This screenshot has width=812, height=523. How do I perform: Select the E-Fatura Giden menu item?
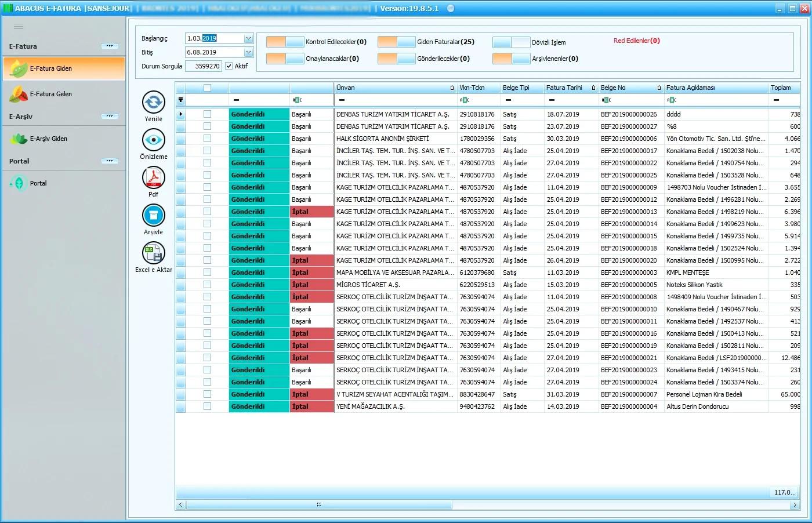click(x=64, y=68)
